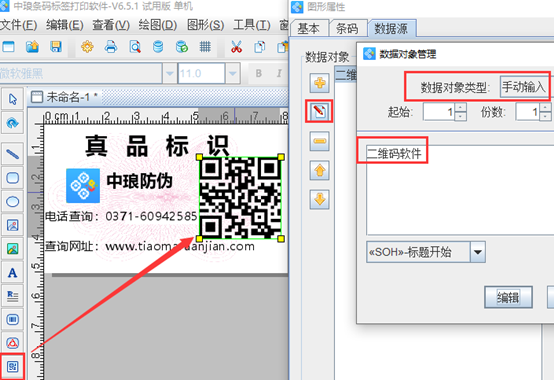Remove the data object with the minus button

[x=319, y=141]
